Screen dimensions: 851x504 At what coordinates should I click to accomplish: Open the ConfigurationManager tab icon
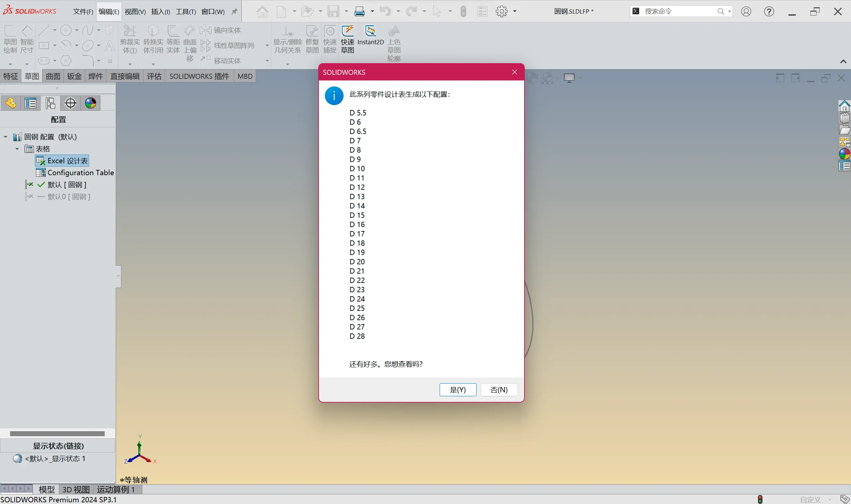[x=50, y=103]
